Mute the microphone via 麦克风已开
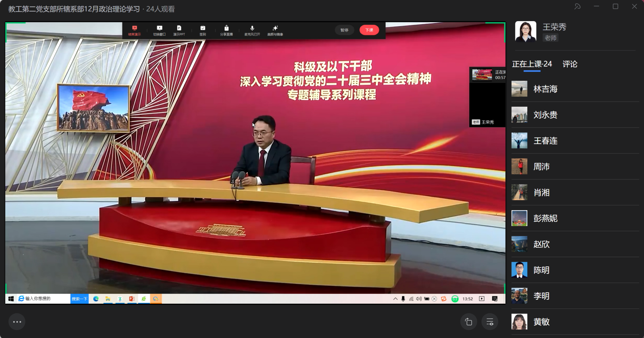Viewport: 644px width, 338px height. tap(252, 30)
